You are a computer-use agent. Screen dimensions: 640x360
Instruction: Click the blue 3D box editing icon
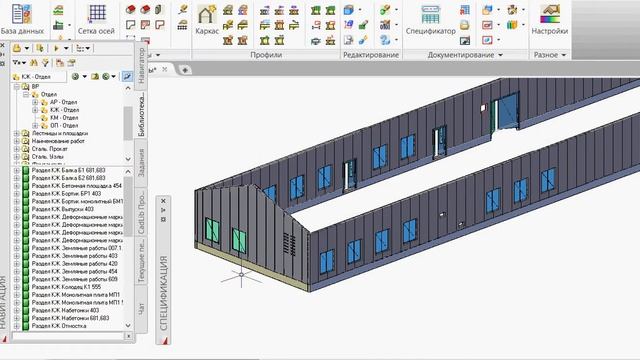(349, 10)
